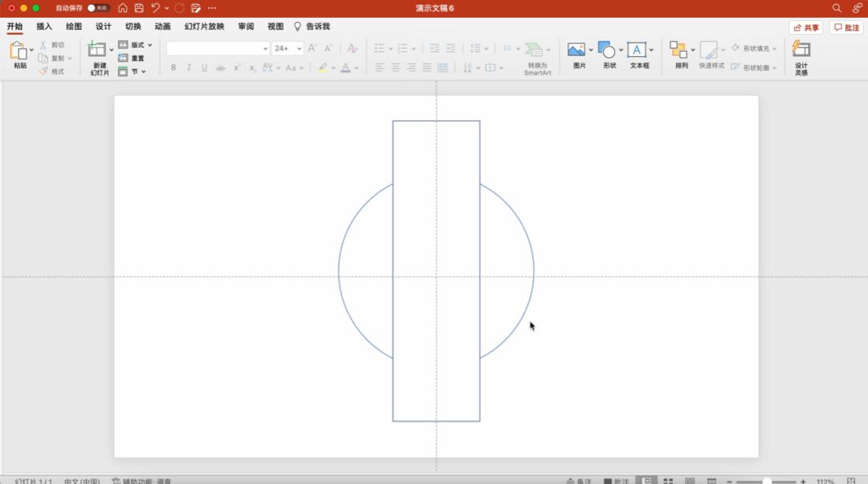This screenshot has height=484, width=868.
Task: Center text alignment icon
Action: [395, 68]
